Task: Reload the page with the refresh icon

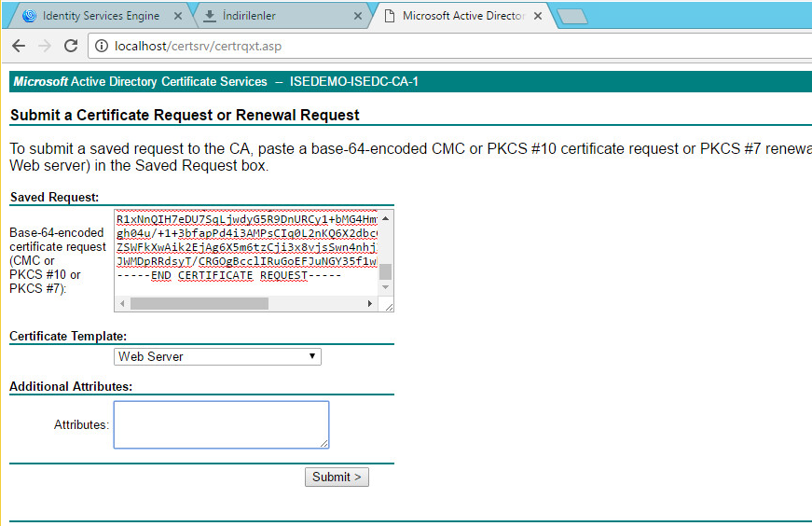Action: 71,46
